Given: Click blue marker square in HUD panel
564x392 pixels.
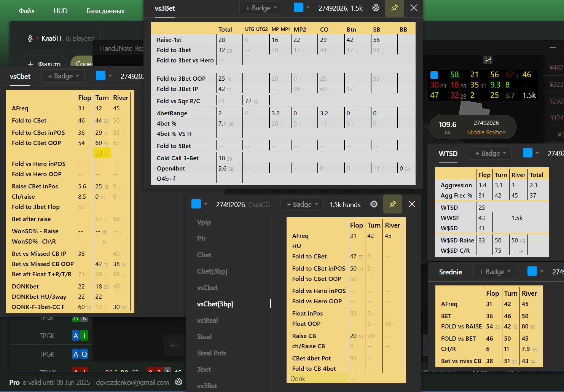Looking at the screenshot, I should point(434,75).
